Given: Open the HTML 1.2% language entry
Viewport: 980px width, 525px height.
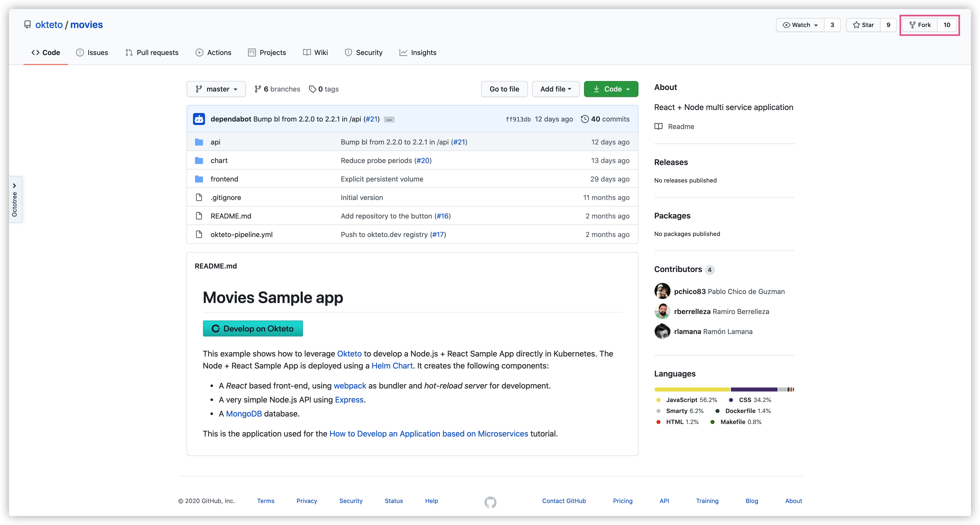Looking at the screenshot, I should (x=678, y=422).
